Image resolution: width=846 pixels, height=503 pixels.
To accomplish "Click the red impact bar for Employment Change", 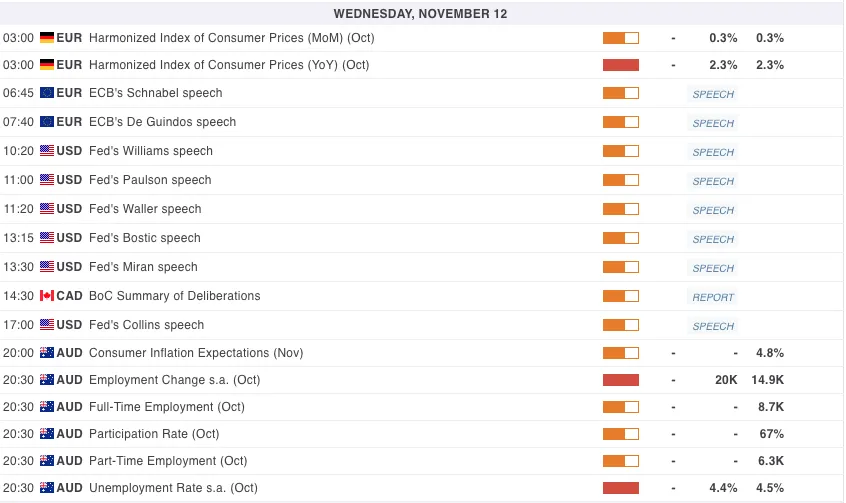I will [620, 380].
